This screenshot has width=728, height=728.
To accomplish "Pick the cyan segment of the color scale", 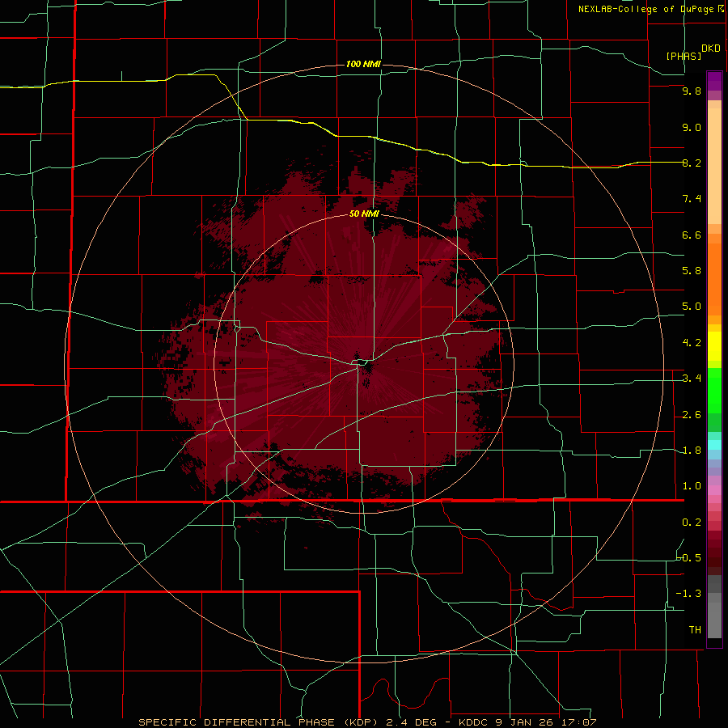I will tap(714, 445).
